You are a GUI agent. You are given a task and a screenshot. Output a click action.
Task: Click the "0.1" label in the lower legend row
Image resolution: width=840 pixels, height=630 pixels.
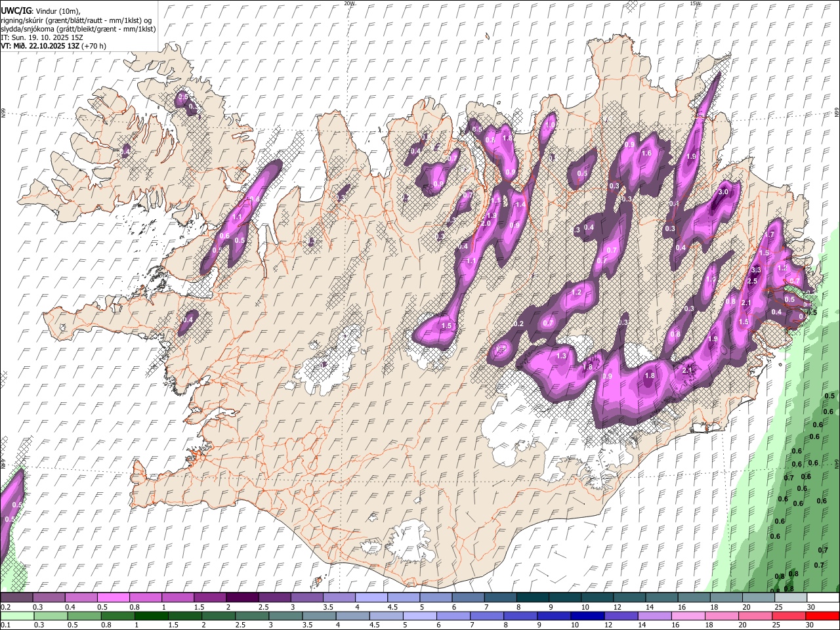(6, 625)
